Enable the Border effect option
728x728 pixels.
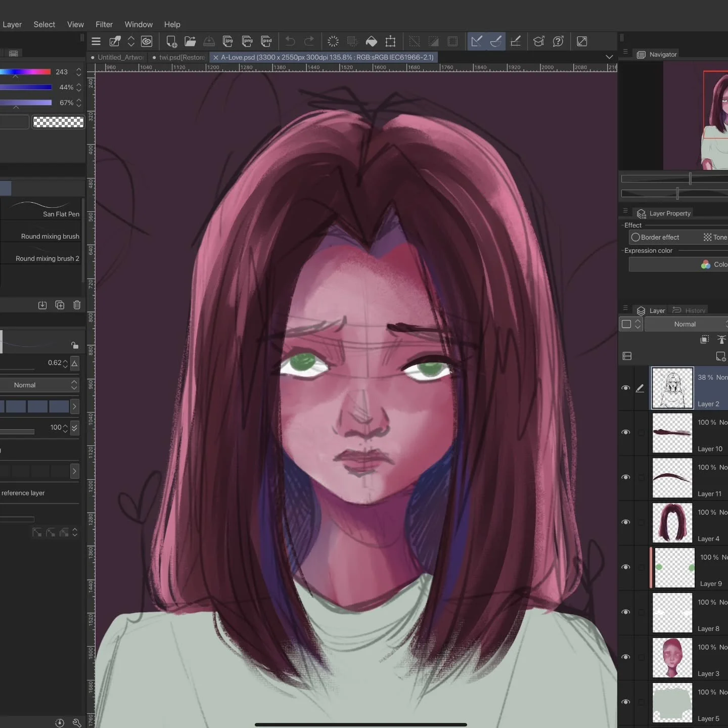(636, 237)
